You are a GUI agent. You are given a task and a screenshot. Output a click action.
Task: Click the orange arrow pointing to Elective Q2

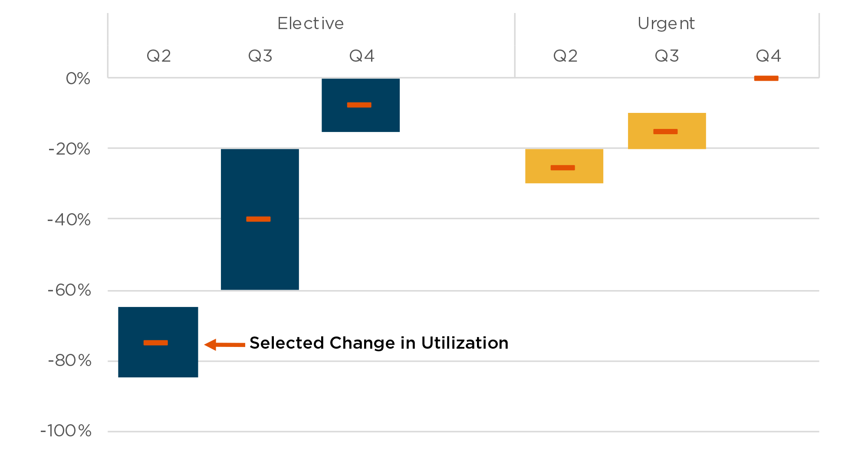(x=225, y=345)
